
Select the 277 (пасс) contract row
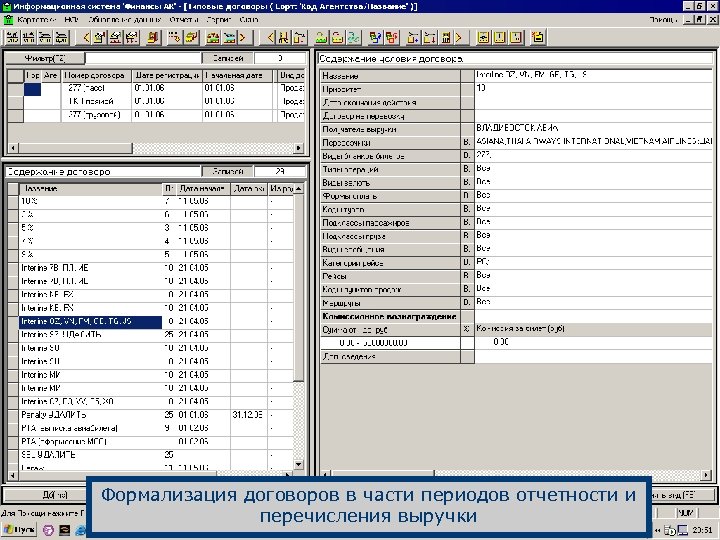164,88
